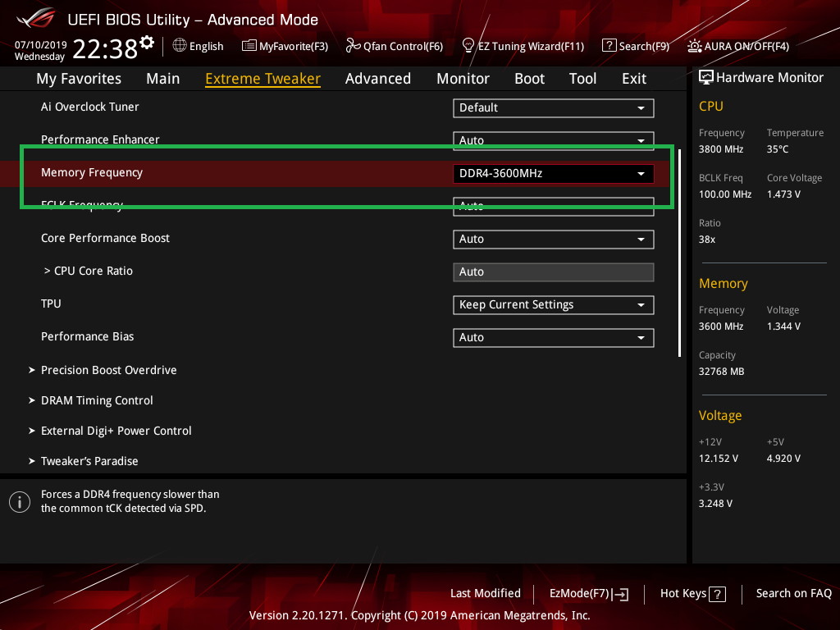The image size is (840, 630).
Task: Click the ROG logo in the header
Action: 36,18
